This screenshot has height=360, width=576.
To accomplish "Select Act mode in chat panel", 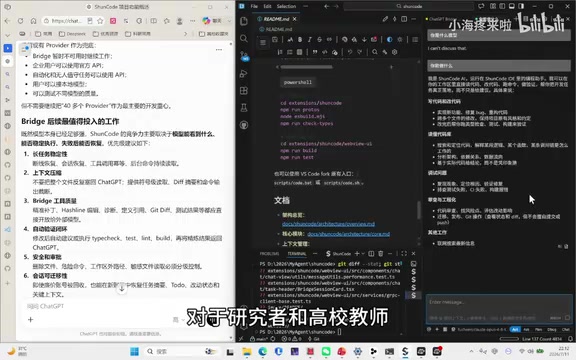I will coord(515,329).
